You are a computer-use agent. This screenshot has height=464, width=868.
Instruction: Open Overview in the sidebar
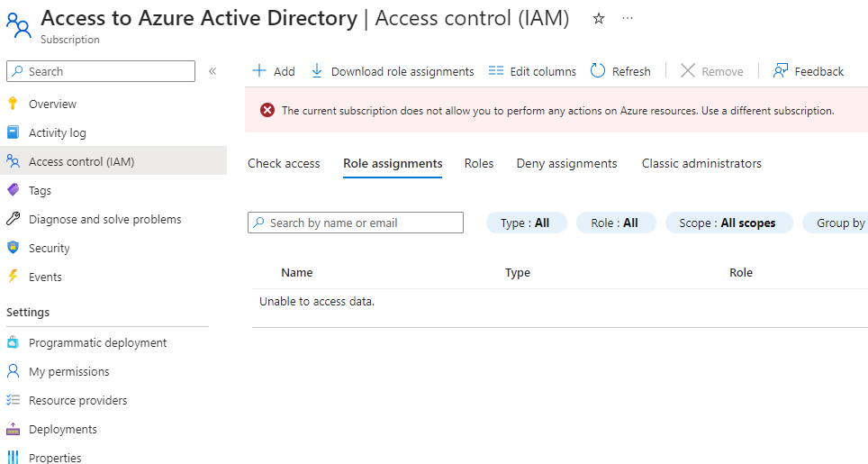tap(52, 104)
